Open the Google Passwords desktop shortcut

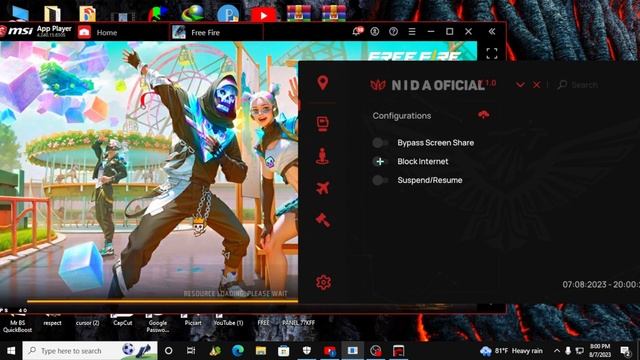[158, 323]
